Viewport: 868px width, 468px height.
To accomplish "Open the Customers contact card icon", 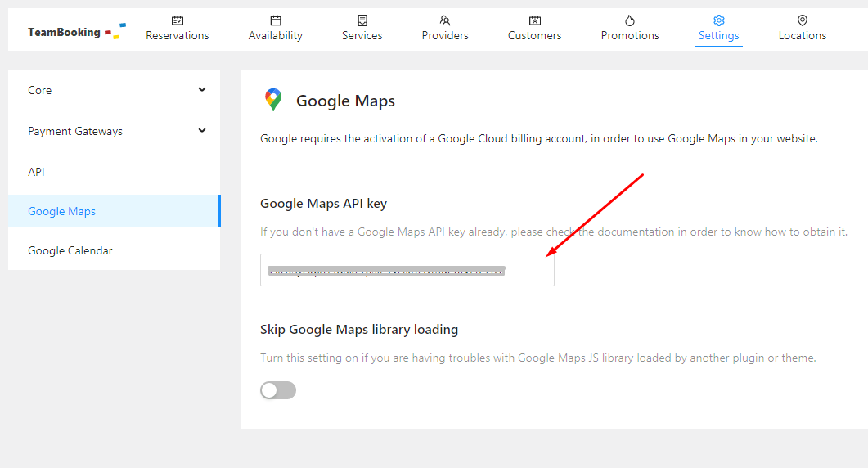I will [535, 20].
